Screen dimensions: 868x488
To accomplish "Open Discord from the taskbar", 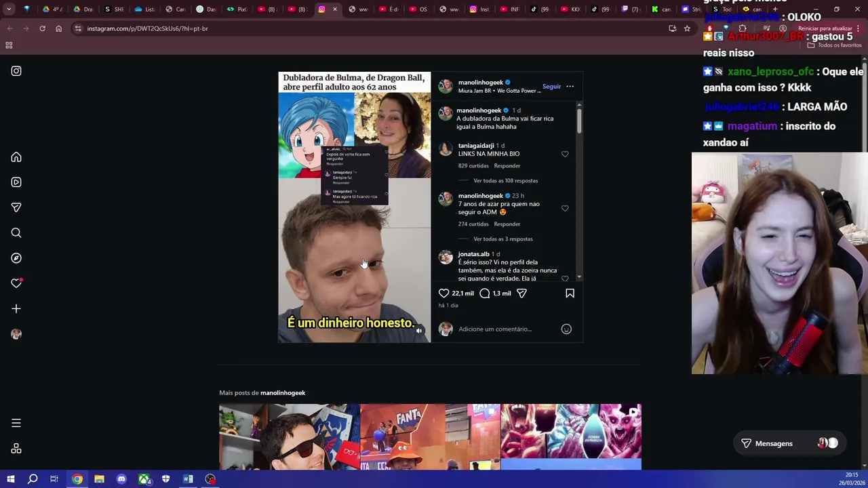I will coord(121,479).
